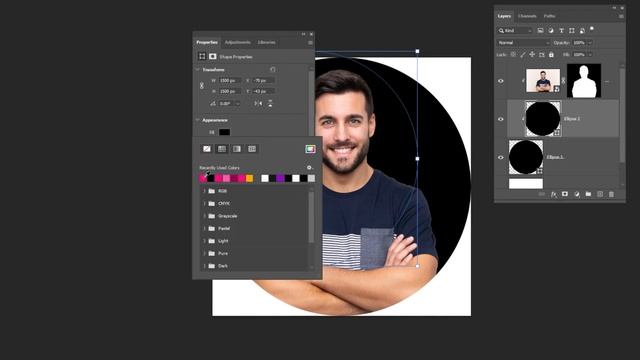Hide the Ellipse 2 layer

(x=501, y=119)
